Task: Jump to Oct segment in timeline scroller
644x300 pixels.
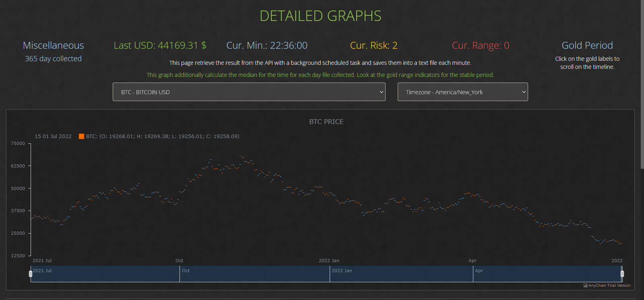Action: (254, 274)
